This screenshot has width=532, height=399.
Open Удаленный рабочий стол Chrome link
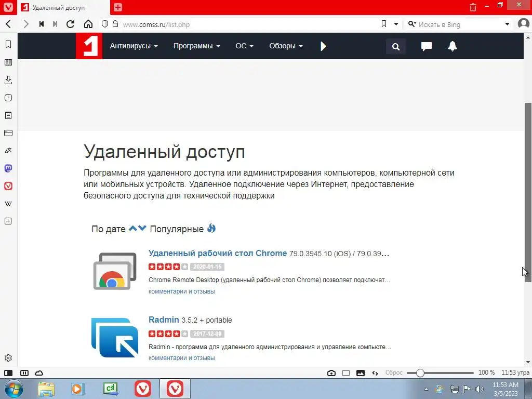click(218, 253)
